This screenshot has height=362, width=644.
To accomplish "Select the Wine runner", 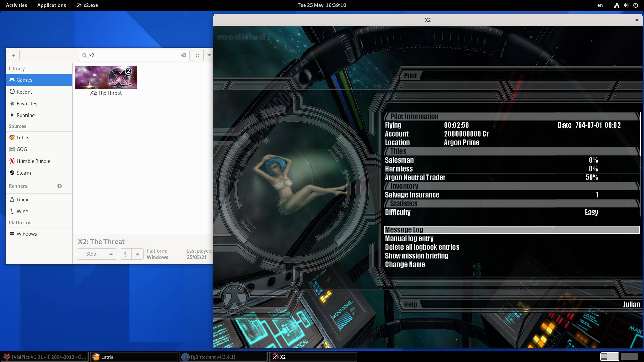I will [39, 212].
